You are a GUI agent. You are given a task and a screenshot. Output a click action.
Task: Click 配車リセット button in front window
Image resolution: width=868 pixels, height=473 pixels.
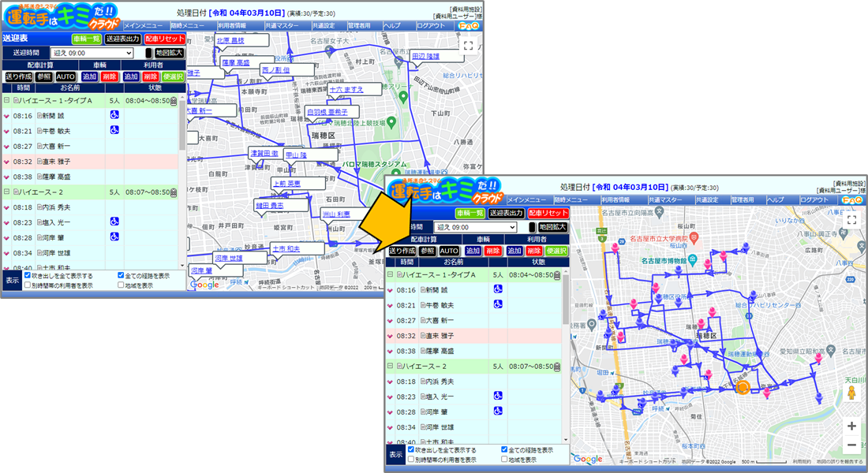(548, 213)
